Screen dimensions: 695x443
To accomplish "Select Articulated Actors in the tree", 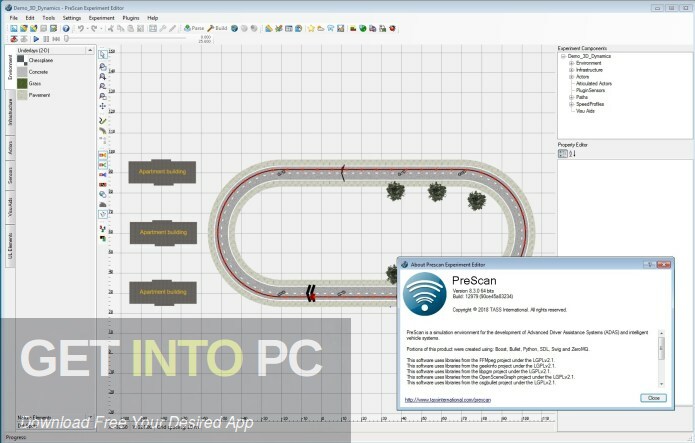I will coord(593,83).
